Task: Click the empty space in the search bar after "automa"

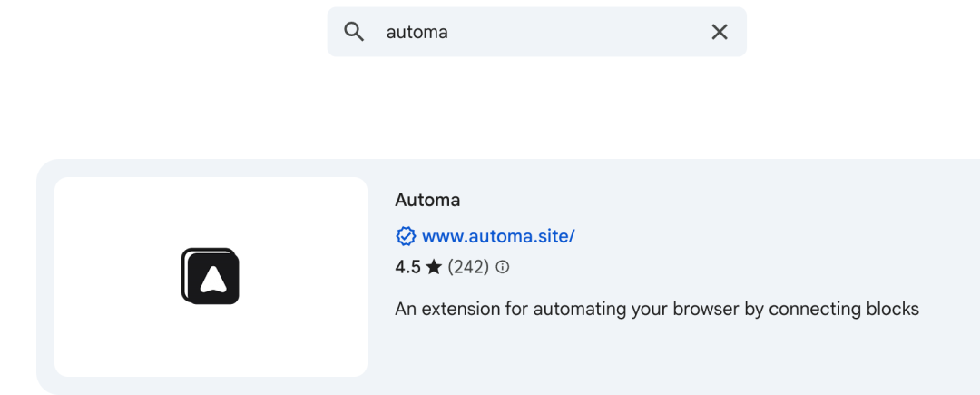Action: [575, 32]
